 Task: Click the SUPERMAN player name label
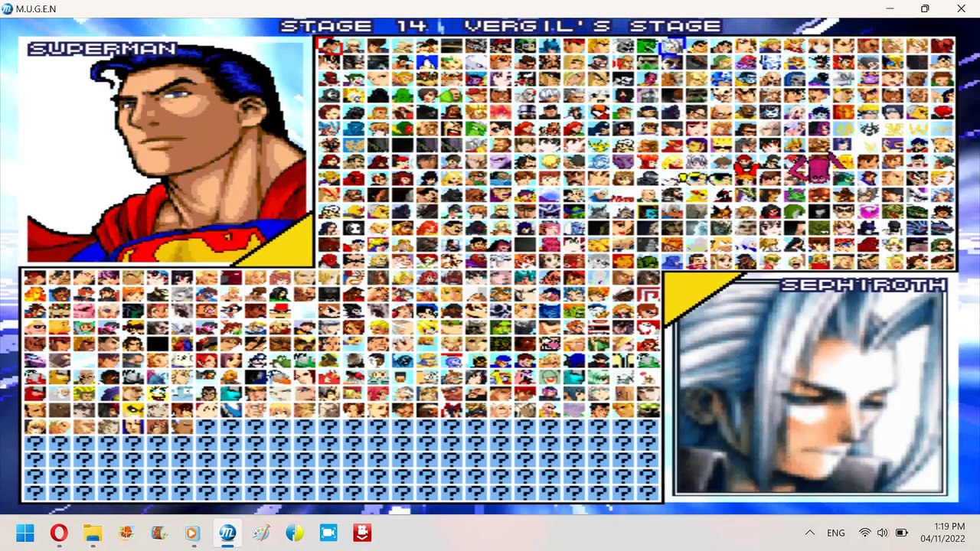coord(102,49)
